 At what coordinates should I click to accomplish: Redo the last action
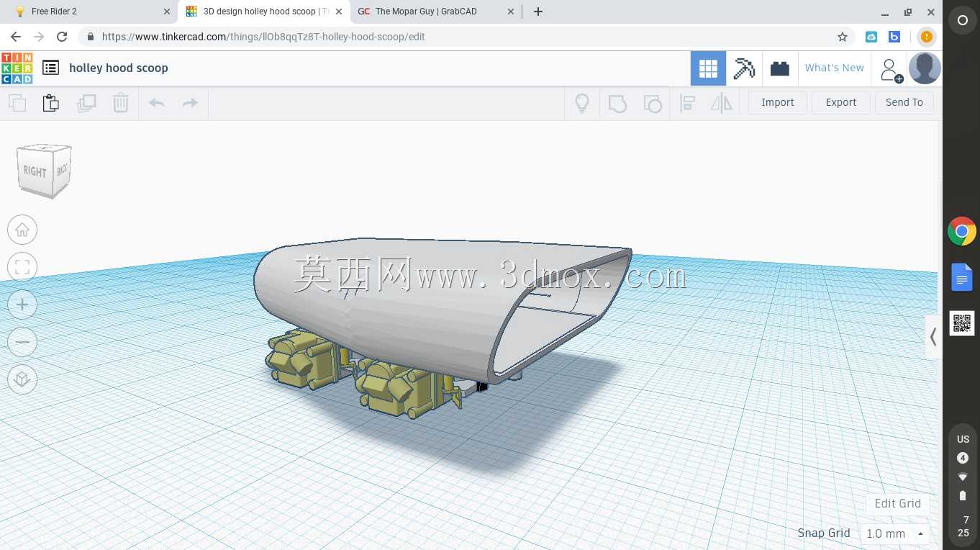pyautogui.click(x=190, y=103)
